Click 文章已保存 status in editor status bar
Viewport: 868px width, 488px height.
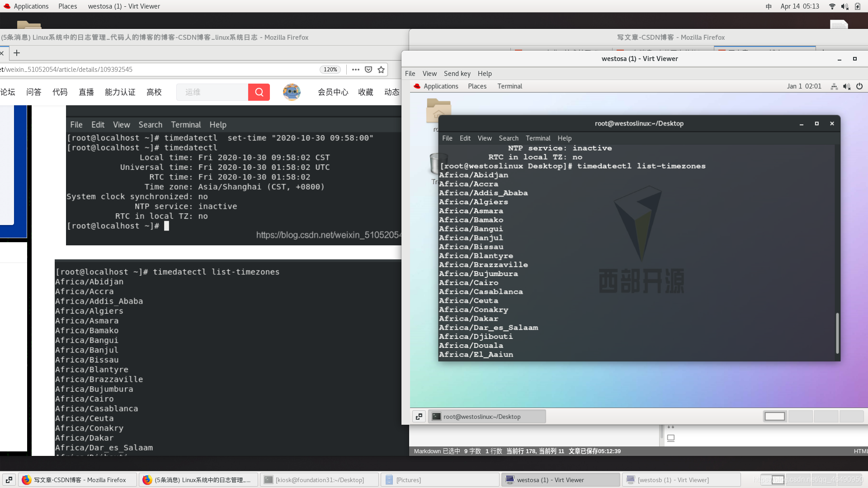(594, 451)
